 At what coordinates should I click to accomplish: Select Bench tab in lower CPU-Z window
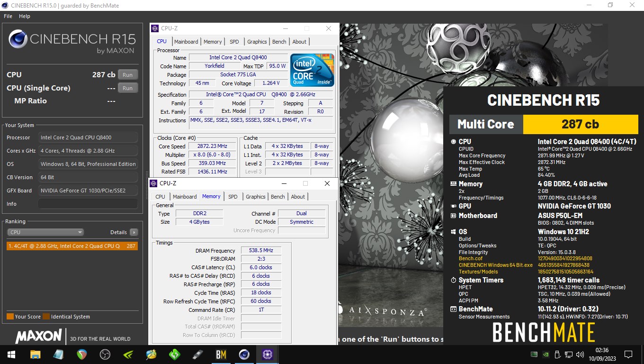pos(278,197)
